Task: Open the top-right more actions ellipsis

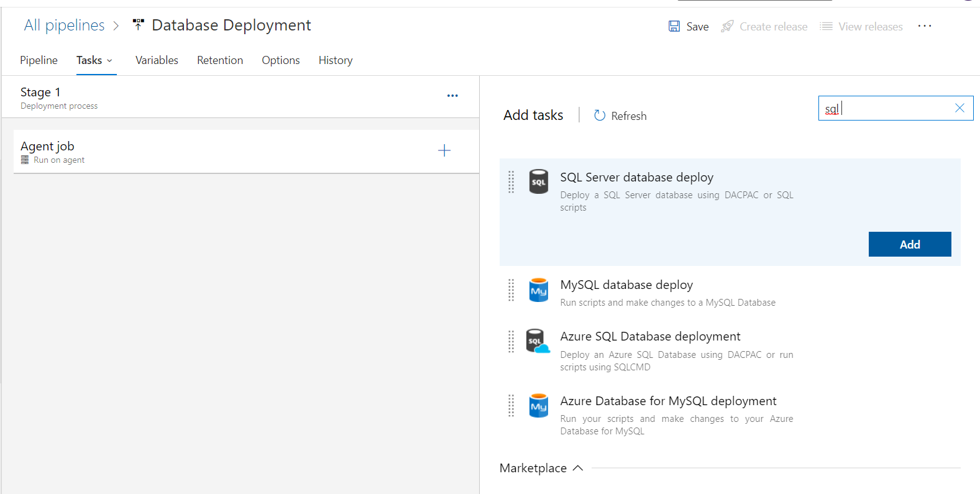Action: 925,26
